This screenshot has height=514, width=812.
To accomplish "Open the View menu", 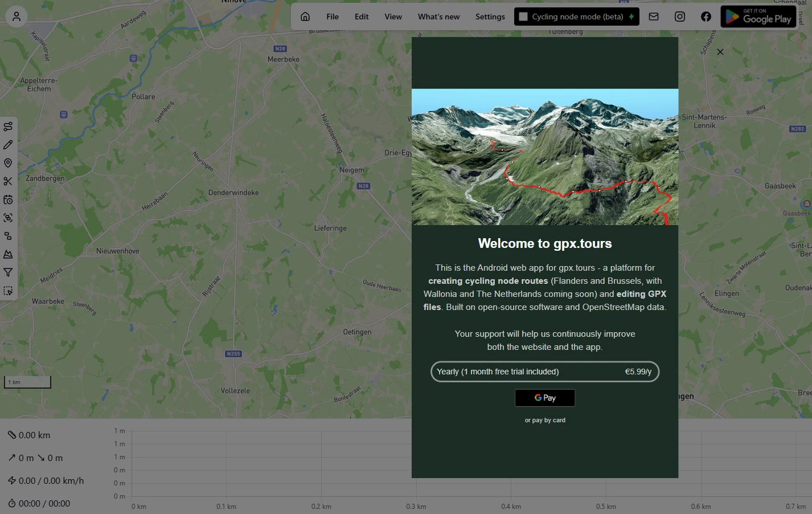I will point(393,17).
